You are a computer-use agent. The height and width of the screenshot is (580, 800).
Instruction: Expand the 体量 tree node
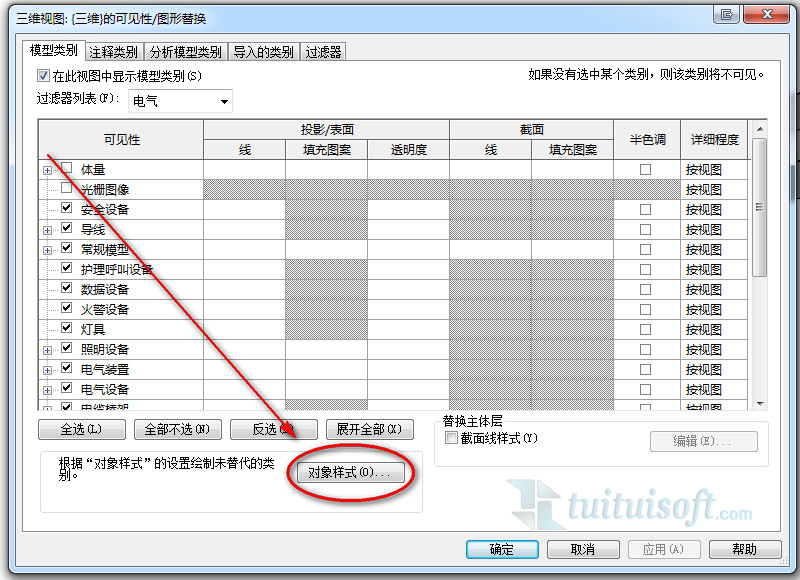click(x=47, y=170)
